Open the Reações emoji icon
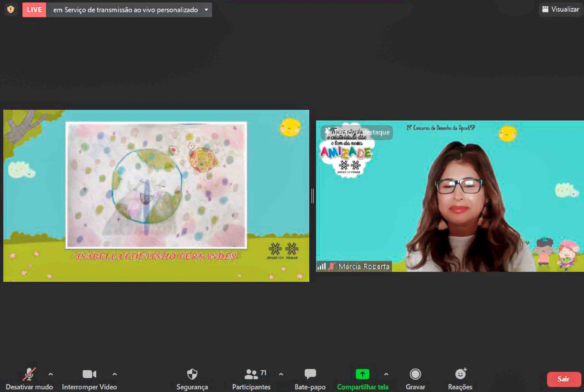This screenshot has height=392, width=584. click(460, 374)
